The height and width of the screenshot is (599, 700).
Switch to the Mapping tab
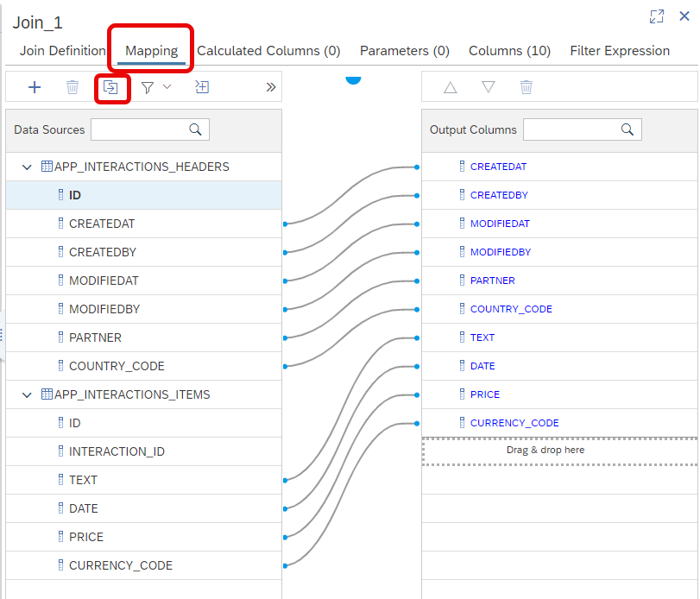[x=151, y=51]
